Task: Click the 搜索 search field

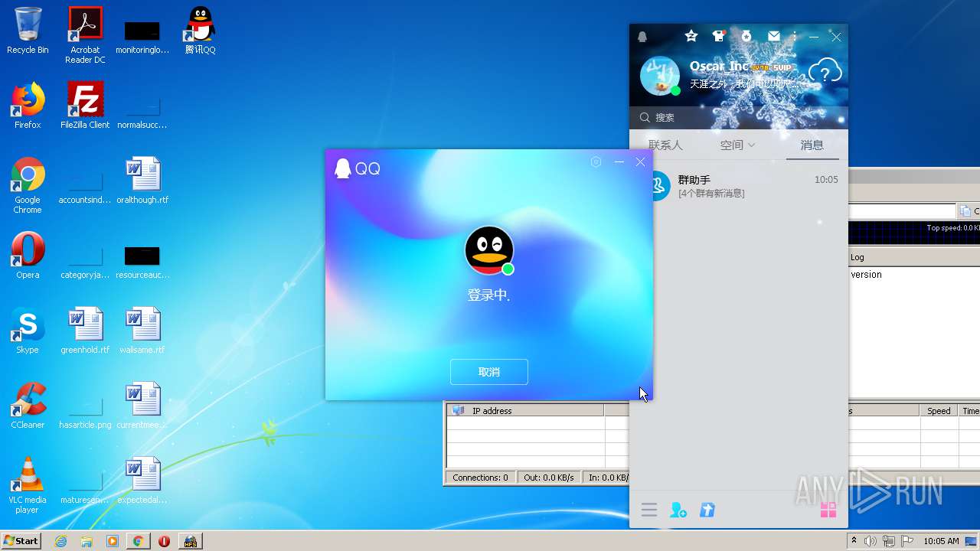Action: click(739, 118)
